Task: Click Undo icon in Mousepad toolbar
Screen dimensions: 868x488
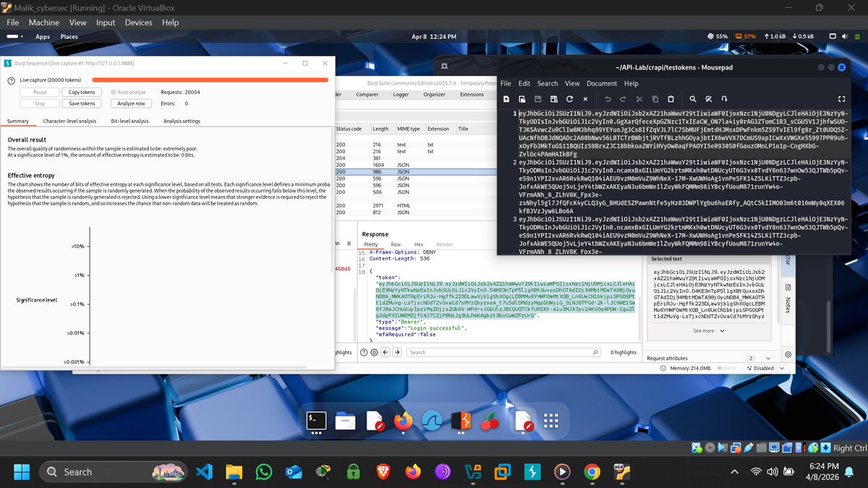Action: [x=606, y=98]
